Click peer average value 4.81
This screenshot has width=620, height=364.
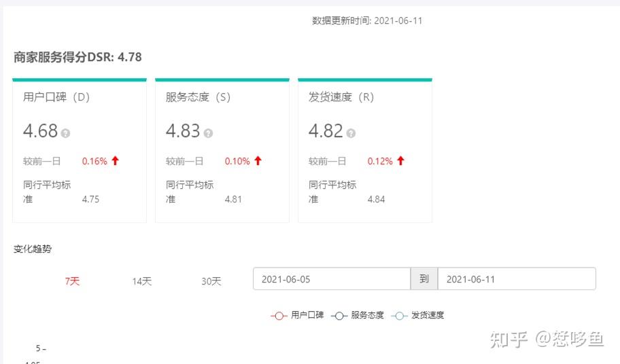pos(233,200)
